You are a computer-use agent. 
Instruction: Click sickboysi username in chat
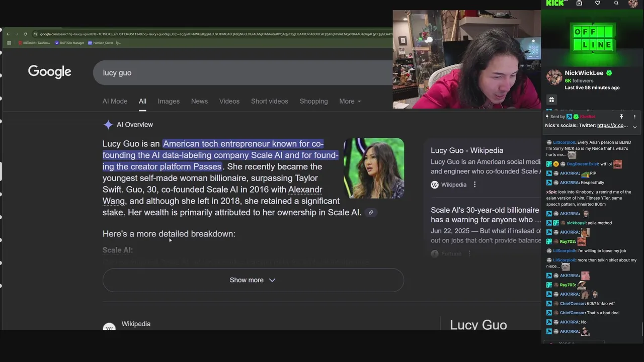576,223
